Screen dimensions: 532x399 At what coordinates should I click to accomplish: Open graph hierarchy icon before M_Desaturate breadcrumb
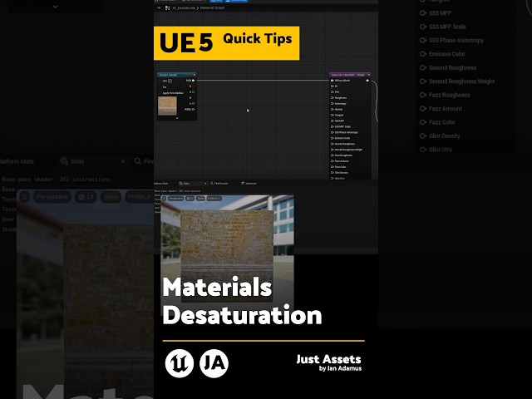click(x=168, y=7)
